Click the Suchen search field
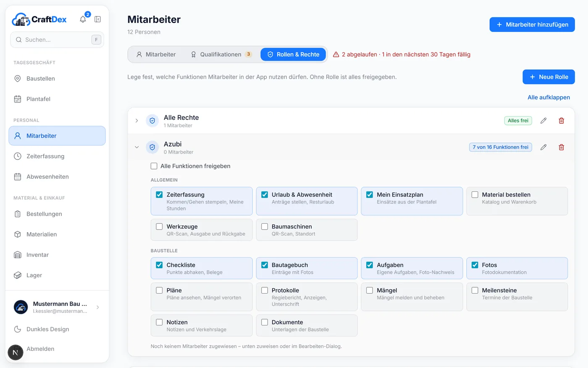The width and height of the screenshot is (588, 368). (57, 40)
